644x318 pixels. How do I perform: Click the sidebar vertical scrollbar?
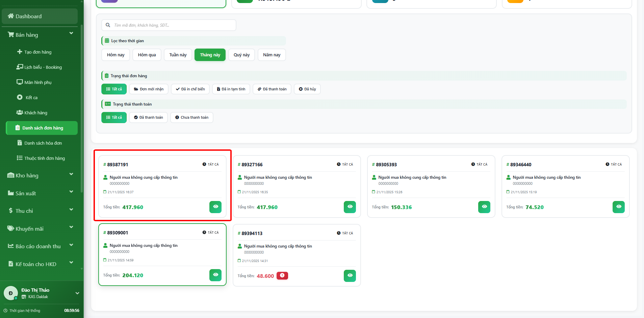point(82,108)
